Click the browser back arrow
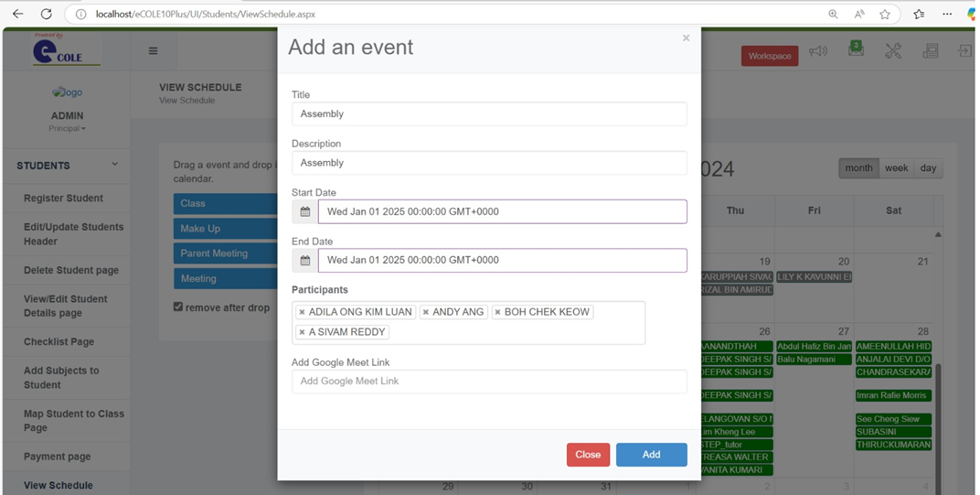The width and height of the screenshot is (980, 495). click(x=17, y=14)
